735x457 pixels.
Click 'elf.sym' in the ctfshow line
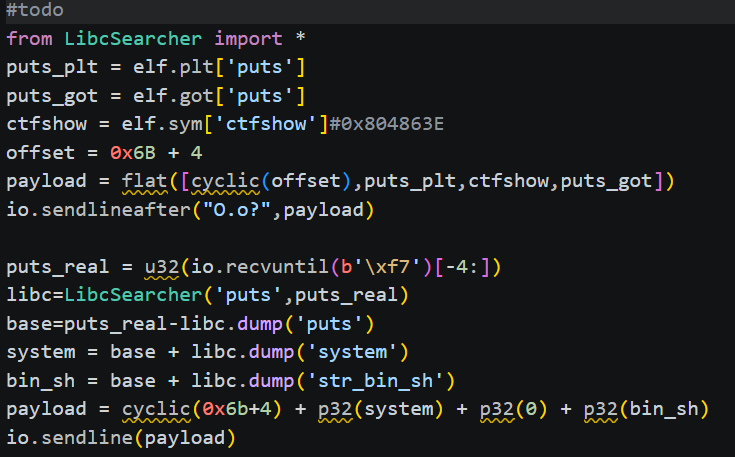coord(162,124)
